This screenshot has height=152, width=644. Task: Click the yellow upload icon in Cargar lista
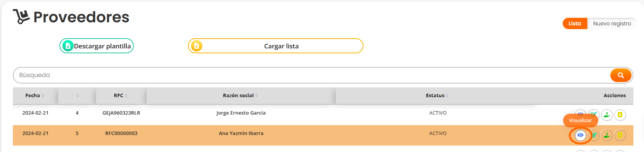(x=196, y=46)
